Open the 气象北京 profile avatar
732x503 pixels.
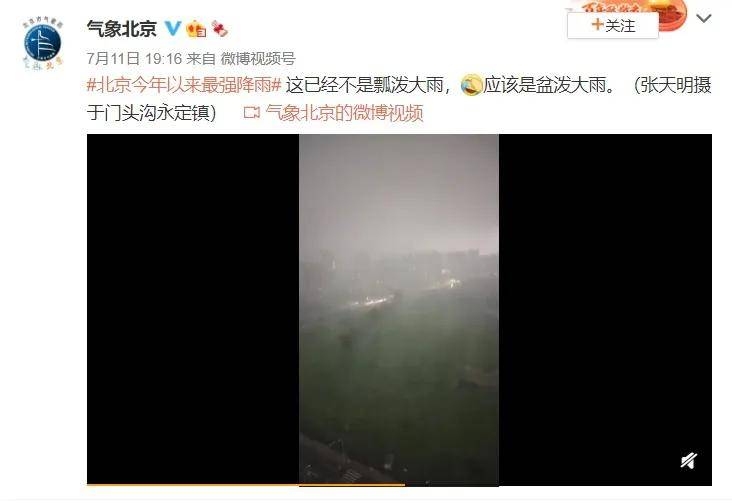[x=42, y=44]
